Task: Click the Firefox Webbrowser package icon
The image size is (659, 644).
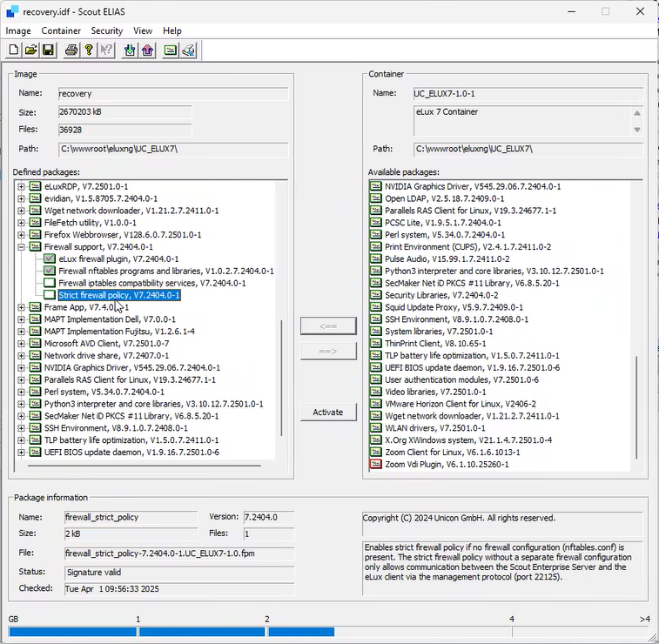Action: 35,234
